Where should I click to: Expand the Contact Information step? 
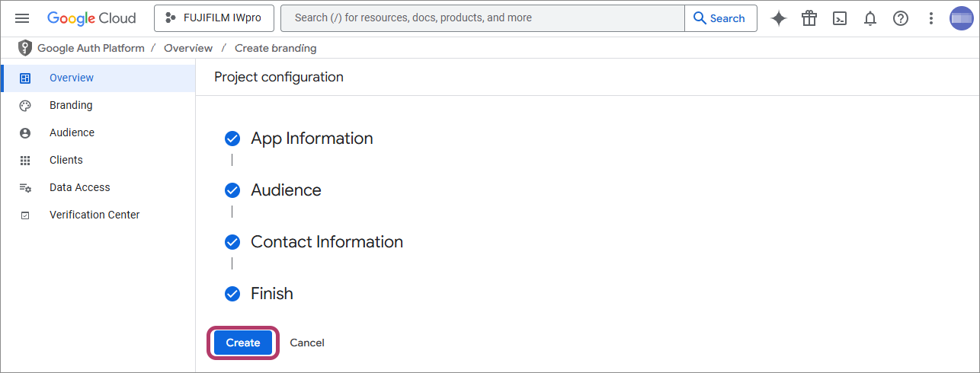(326, 242)
